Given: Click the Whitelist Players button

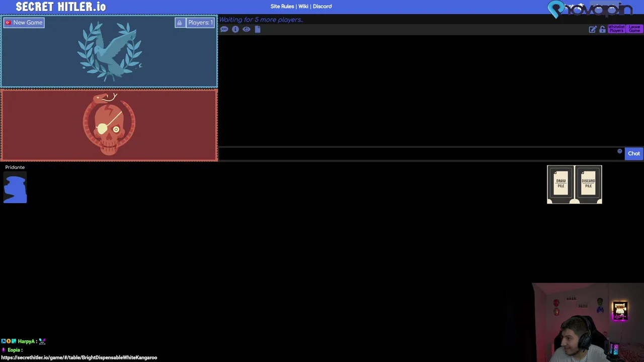Looking at the screenshot, I should pos(616,29).
